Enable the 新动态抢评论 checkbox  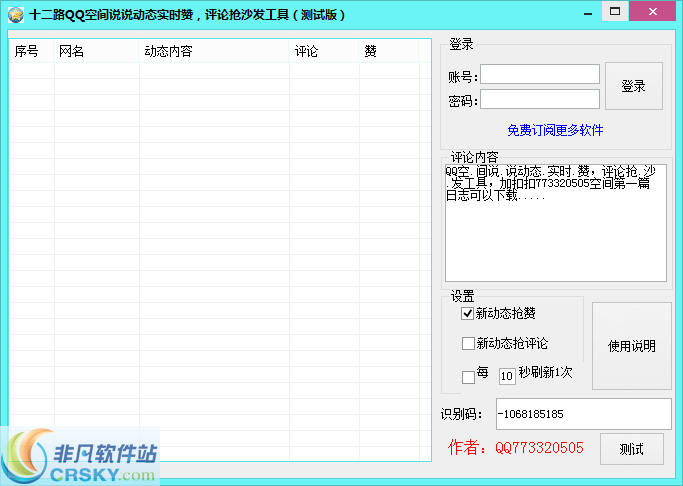[468, 344]
